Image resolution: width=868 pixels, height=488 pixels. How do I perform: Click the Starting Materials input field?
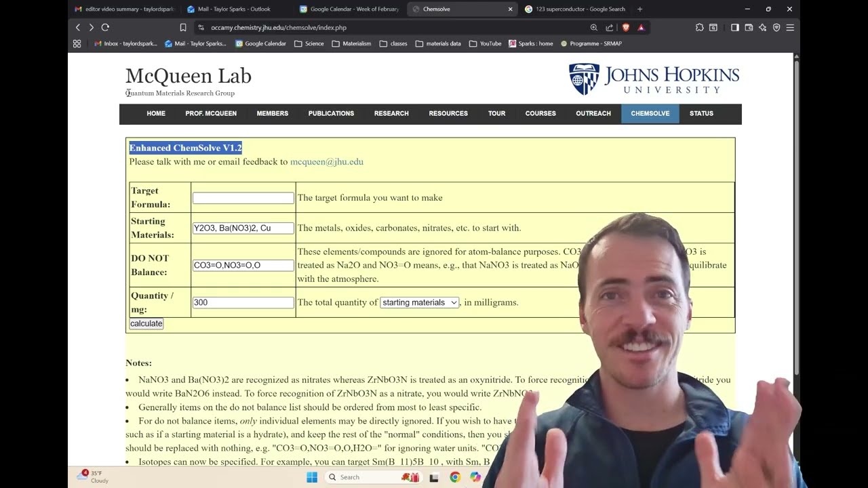(243, 228)
